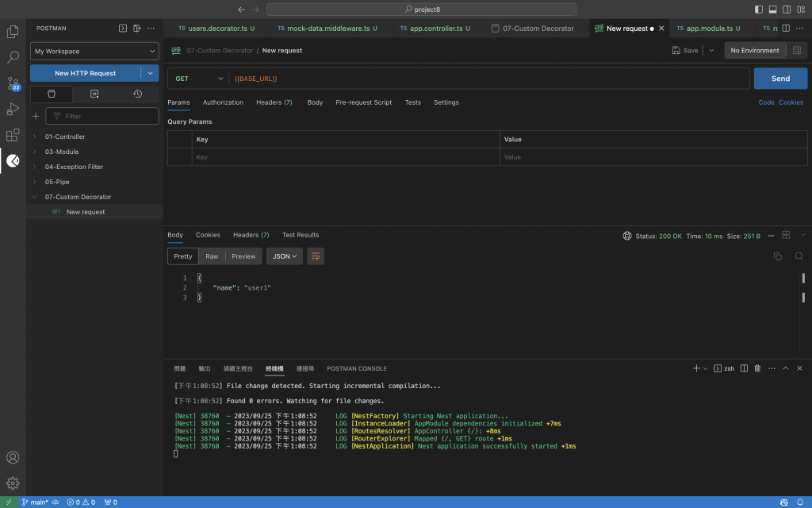
Task: Click the query params Key input cell
Action: click(x=346, y=157)
